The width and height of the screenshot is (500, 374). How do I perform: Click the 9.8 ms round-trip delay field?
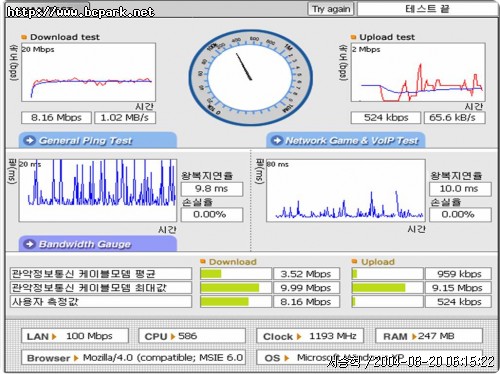click(212, 189)
